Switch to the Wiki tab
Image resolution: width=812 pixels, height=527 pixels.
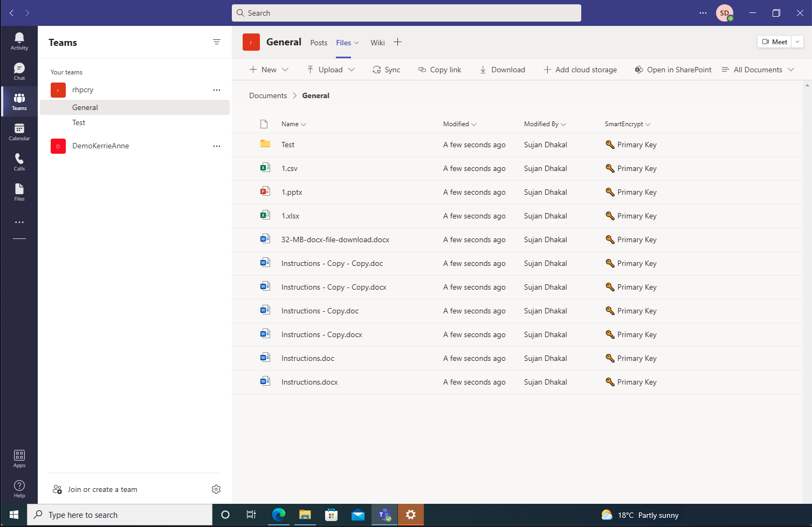377,43
